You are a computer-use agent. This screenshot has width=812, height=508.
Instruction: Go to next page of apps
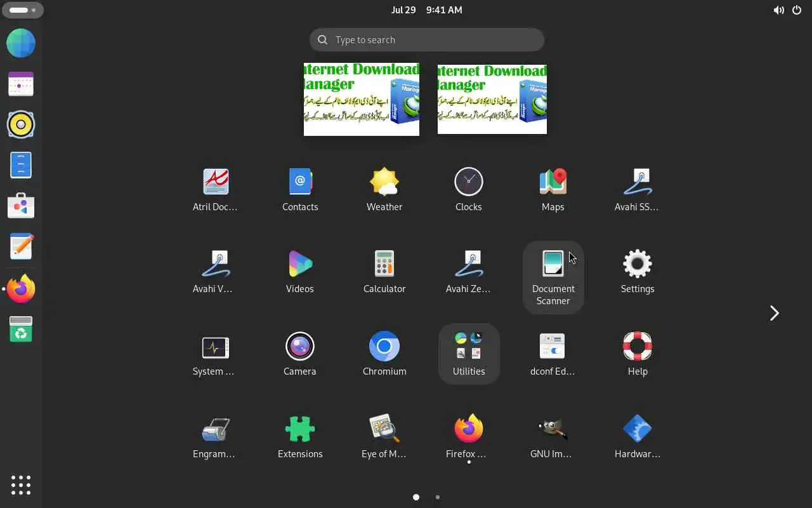point(774,313)
